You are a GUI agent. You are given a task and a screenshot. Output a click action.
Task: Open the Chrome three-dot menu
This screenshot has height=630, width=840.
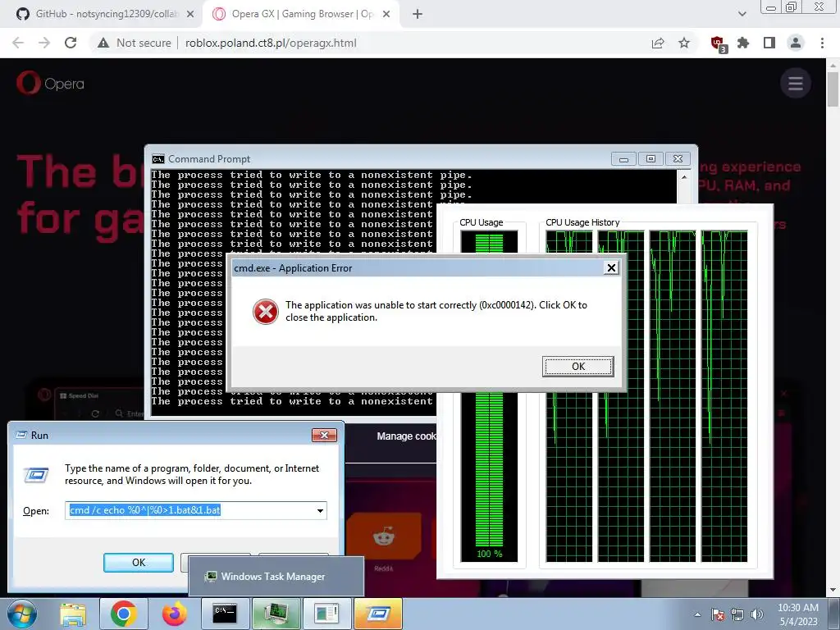pos(822,43)
